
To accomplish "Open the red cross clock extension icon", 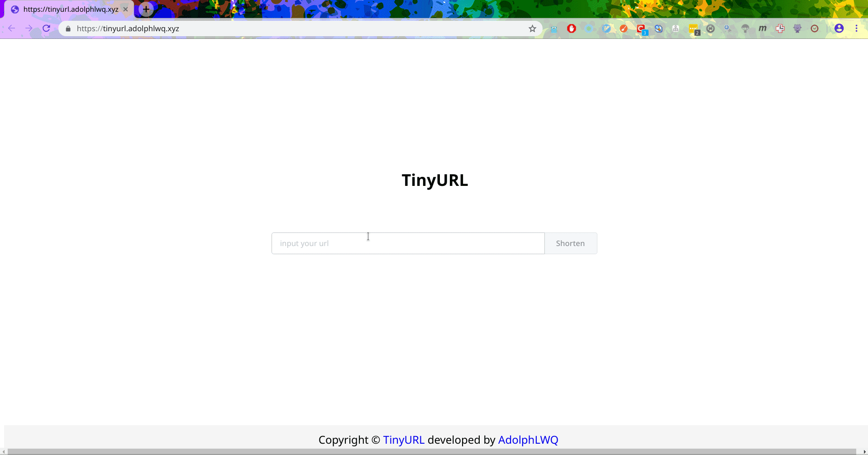I will (780, 28).
